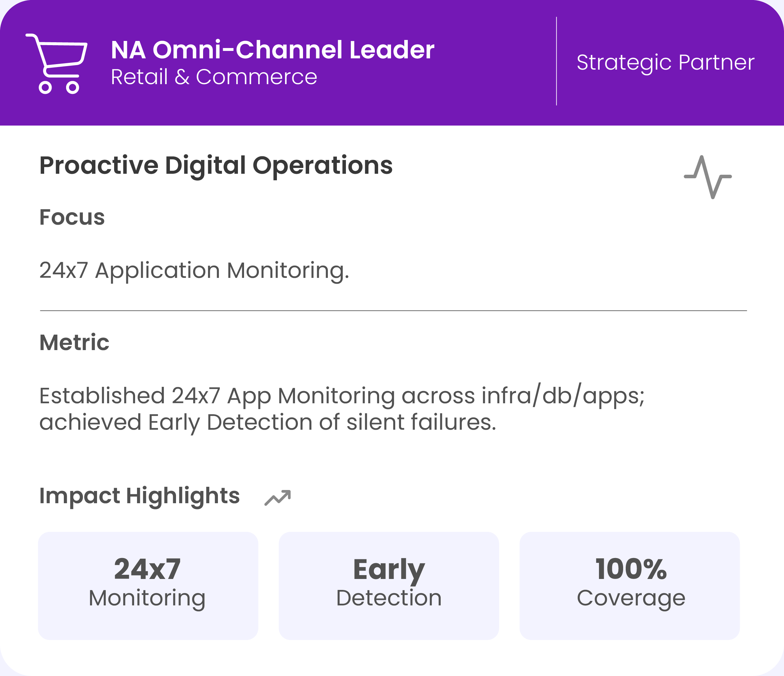Click the Retail & Commerce subtitle

point(214,77)
